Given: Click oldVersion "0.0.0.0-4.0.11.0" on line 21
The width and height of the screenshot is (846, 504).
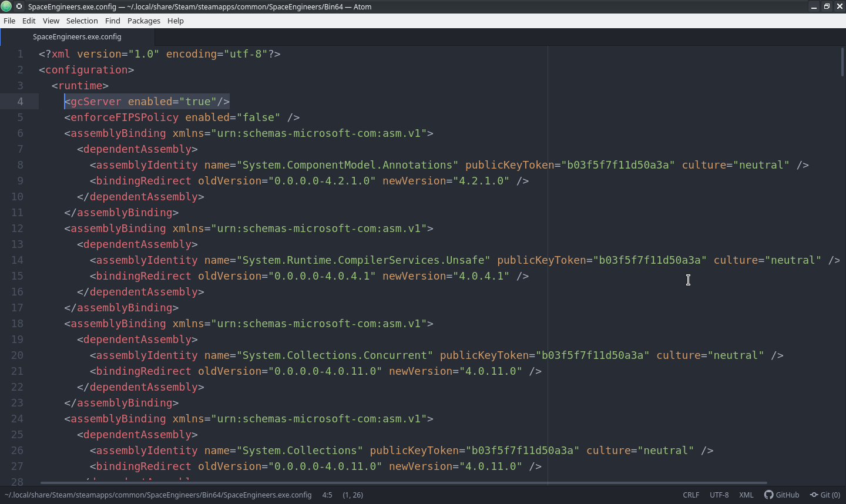Looking at the screenshot, I should (x=325, y=371).
